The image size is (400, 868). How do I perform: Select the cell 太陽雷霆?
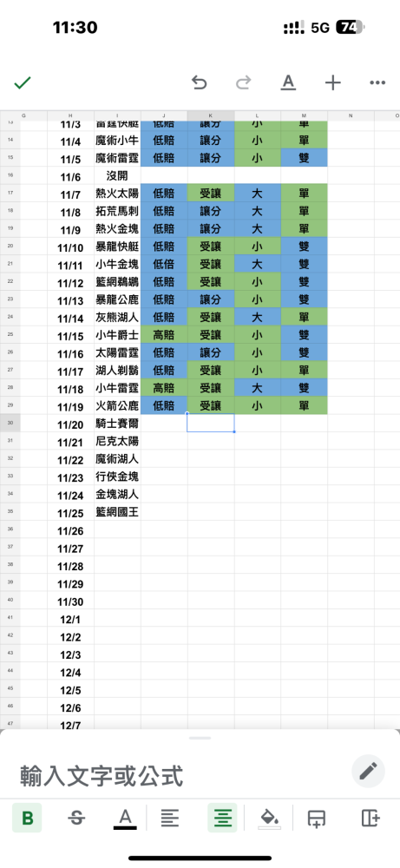pyautogui.click(x=117, y=353)
